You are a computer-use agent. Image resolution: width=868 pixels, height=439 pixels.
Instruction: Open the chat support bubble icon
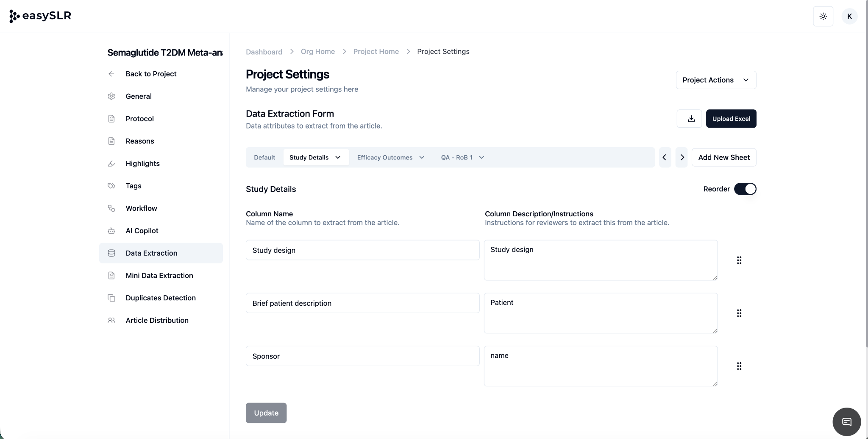[x=846, y=422]
